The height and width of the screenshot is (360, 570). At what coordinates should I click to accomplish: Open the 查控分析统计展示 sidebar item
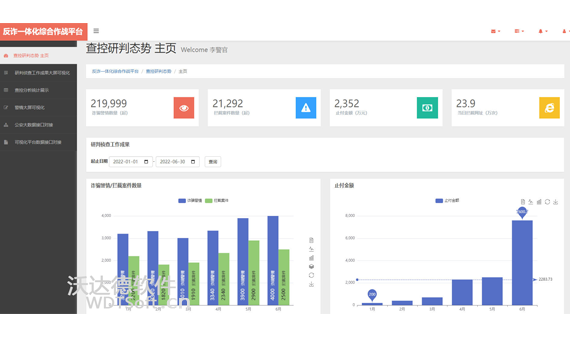(x=38, y=90)
